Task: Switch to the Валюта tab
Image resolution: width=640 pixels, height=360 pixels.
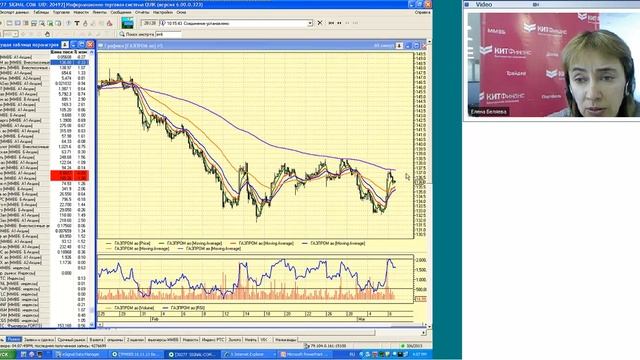Action: [96, 340]
